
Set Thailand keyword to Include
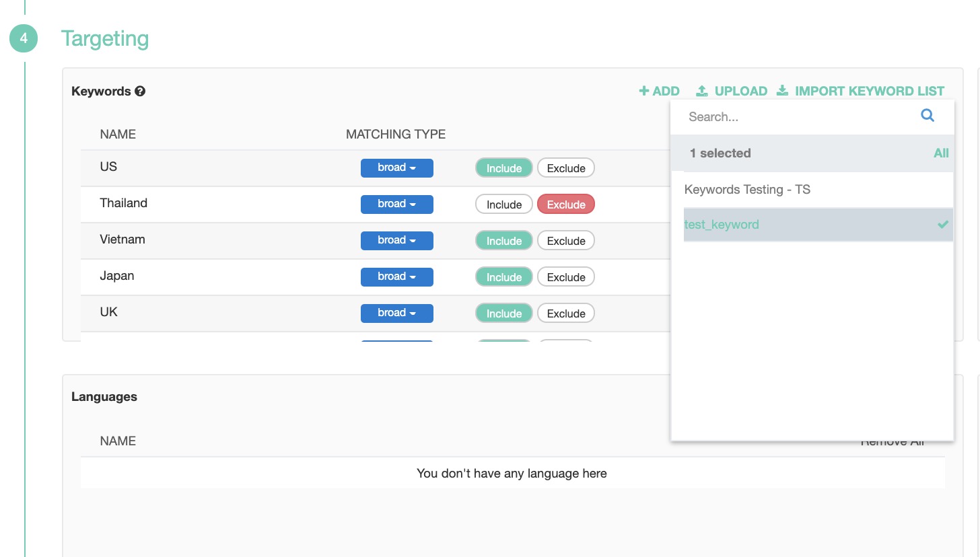pyautogui.click(x=504, y=205)
